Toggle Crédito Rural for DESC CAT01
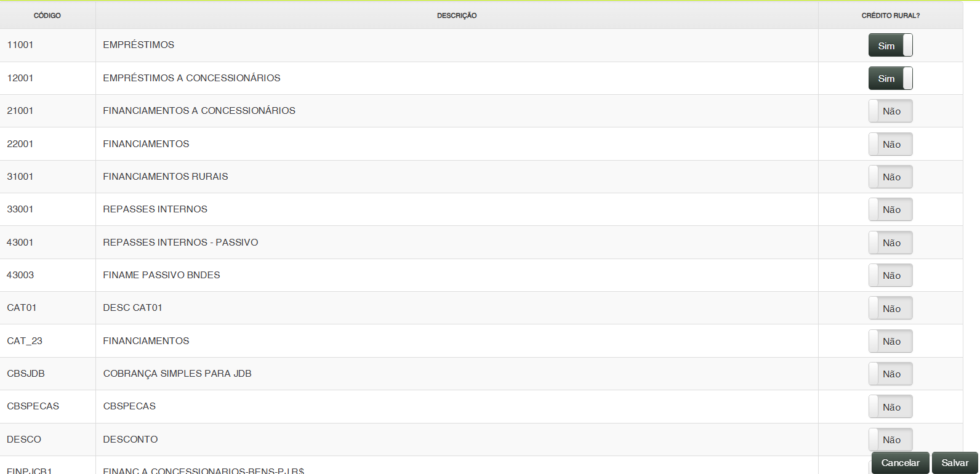The image size is (980, 474). tap(890, 309)
